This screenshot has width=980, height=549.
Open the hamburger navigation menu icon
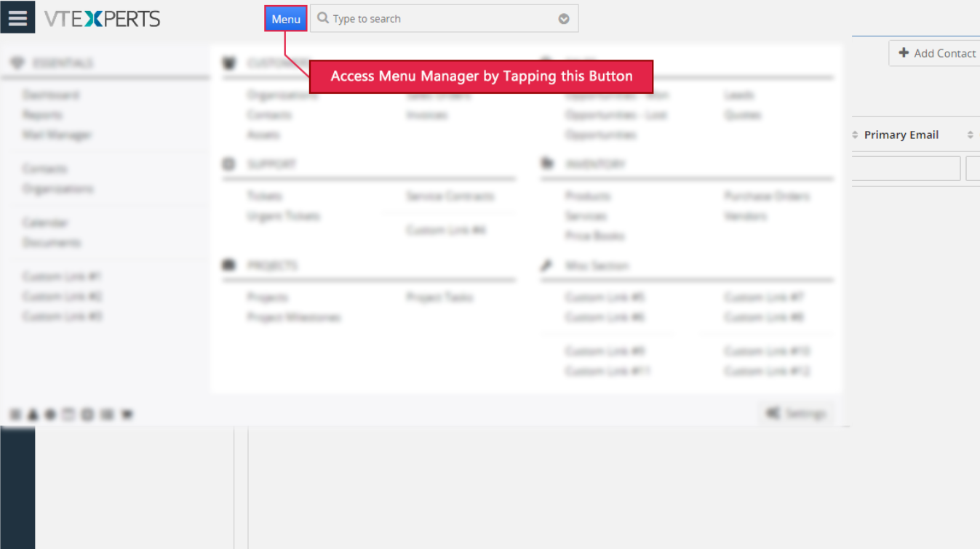tap(17, 17)
